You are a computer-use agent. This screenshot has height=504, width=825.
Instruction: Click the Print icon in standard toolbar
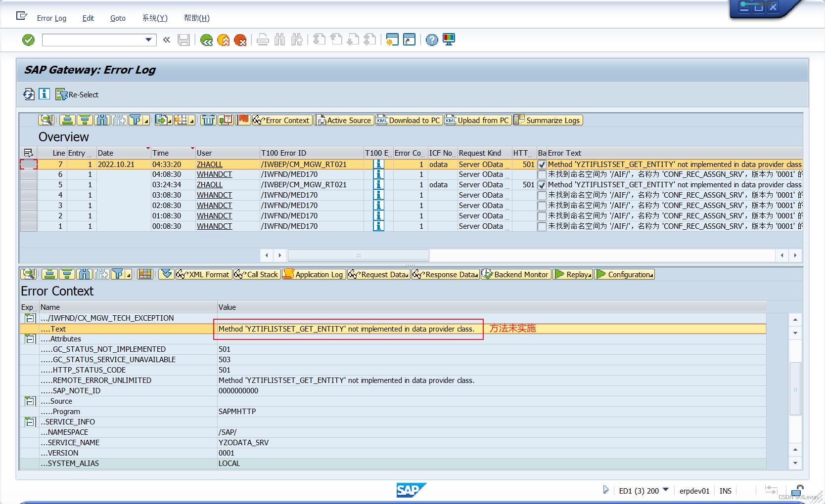coord(263,40)
